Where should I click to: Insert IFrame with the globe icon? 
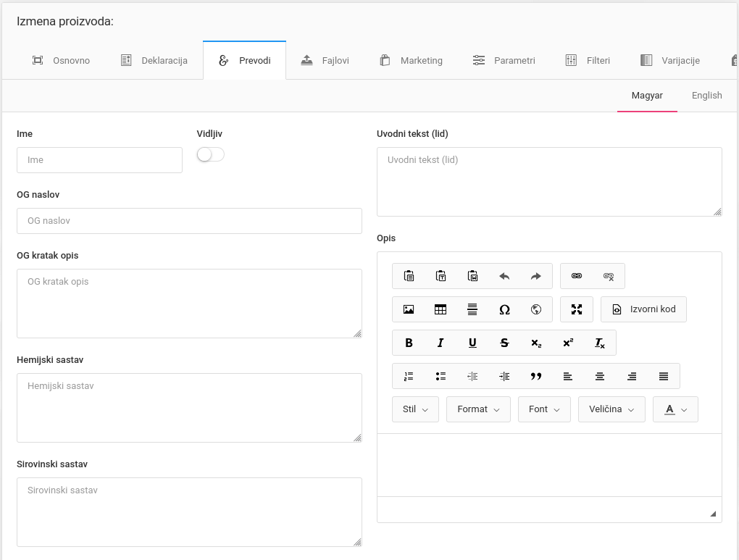(x=536, y=309)
